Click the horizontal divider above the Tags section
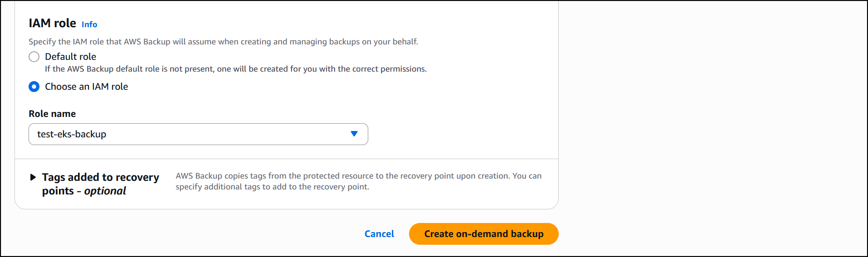The height and width of the screenshot is (257, 868). (x=287, y=159)
